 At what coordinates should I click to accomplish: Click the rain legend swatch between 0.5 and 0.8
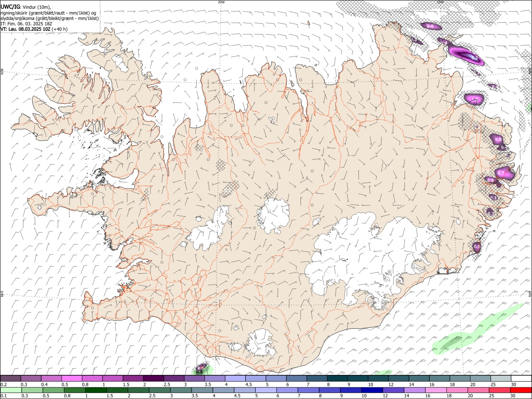(x=54, y=390)
